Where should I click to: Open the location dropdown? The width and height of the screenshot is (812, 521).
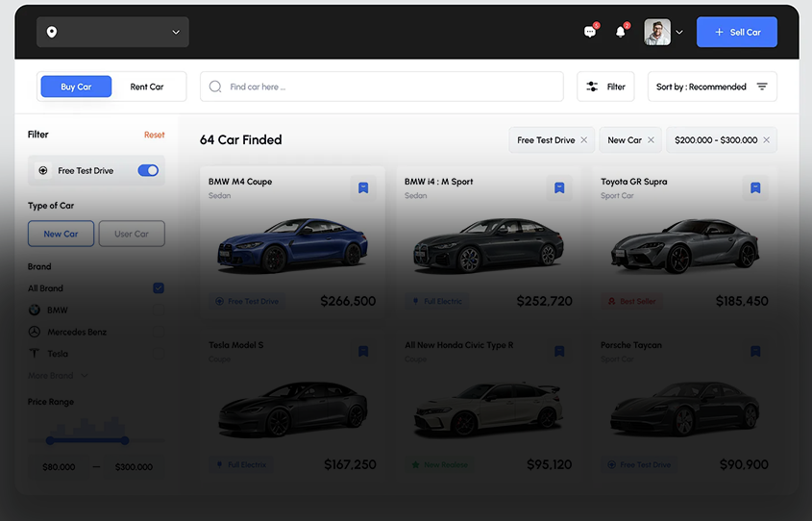pos(112,32)
